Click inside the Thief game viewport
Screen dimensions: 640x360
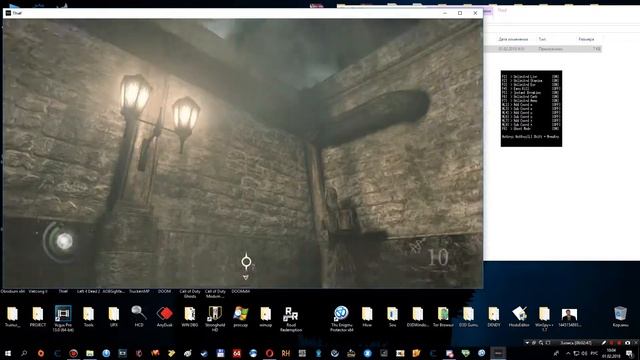point(243,153)
